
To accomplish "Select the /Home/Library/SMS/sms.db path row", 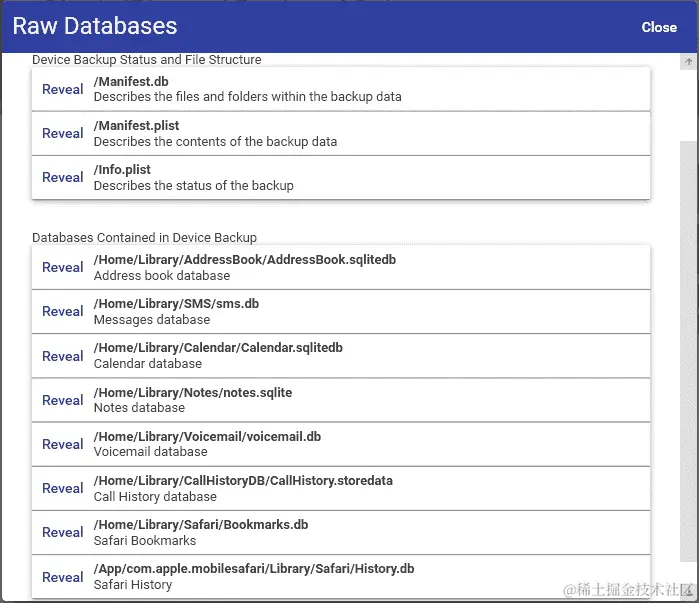I will (x=341, y=312).
